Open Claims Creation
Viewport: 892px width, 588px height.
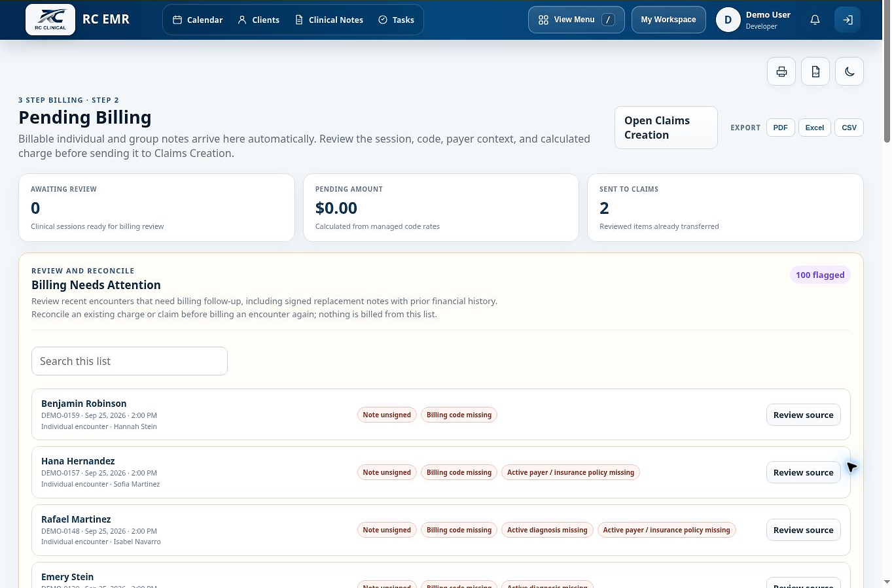(x=666, y=128)
